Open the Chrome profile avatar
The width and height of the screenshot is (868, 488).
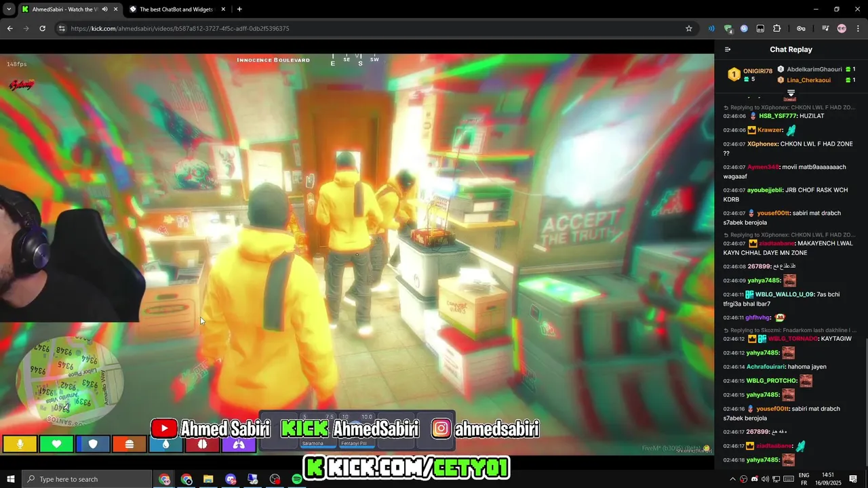click(842, 28)
